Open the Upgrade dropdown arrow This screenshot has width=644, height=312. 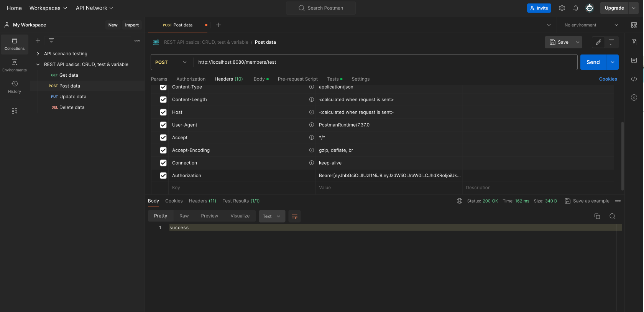click(634, 8)
